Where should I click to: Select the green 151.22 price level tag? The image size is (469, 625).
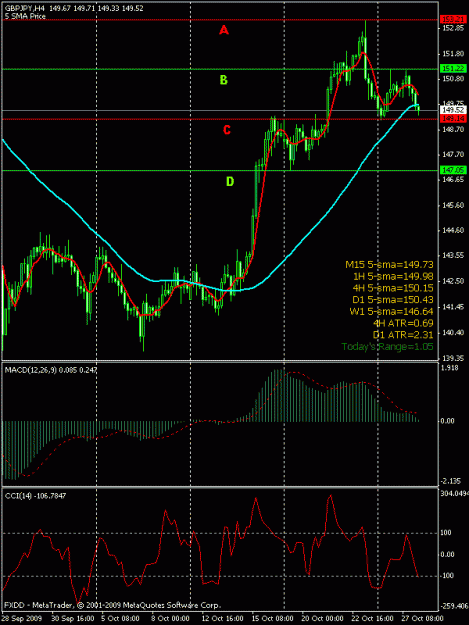(x=453, y=69)
